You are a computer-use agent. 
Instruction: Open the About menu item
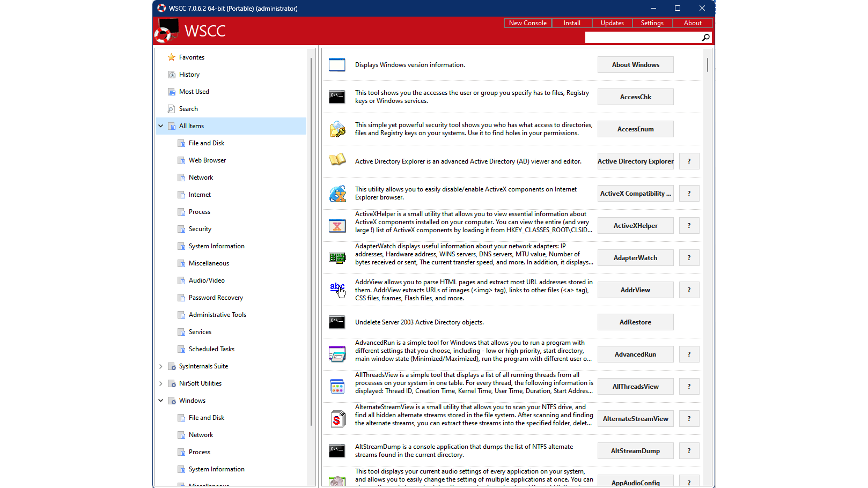click(x=693, y=23)
